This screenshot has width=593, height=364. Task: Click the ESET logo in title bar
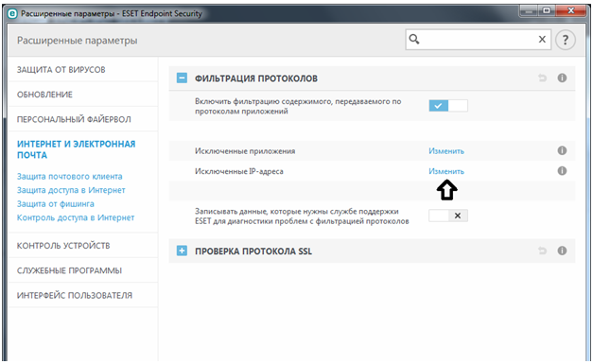[12, 14]
